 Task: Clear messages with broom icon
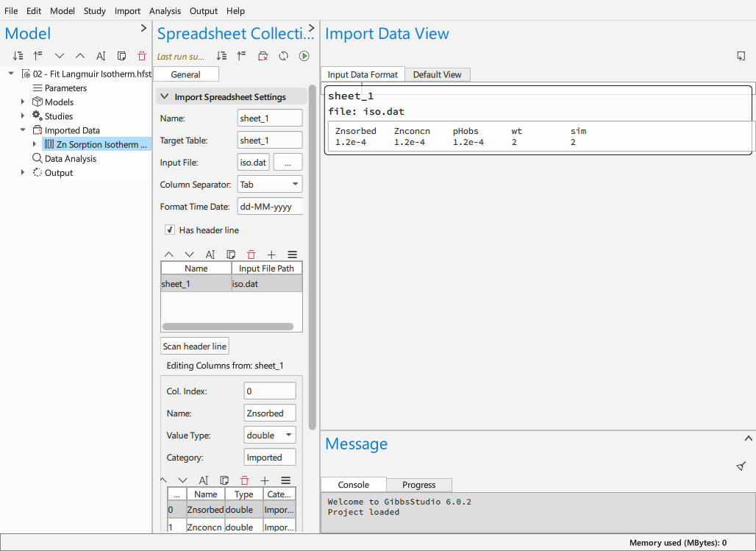[741, 466]
